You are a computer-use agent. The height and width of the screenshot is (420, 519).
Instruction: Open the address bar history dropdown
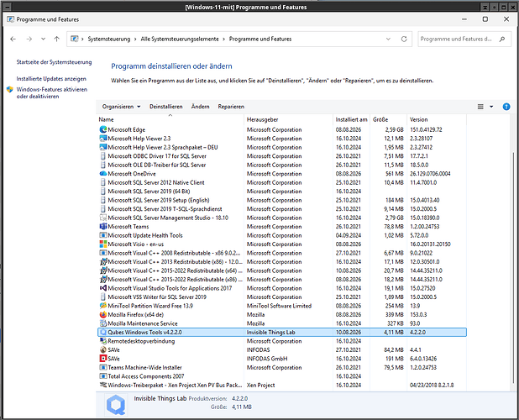coord(388,39)
